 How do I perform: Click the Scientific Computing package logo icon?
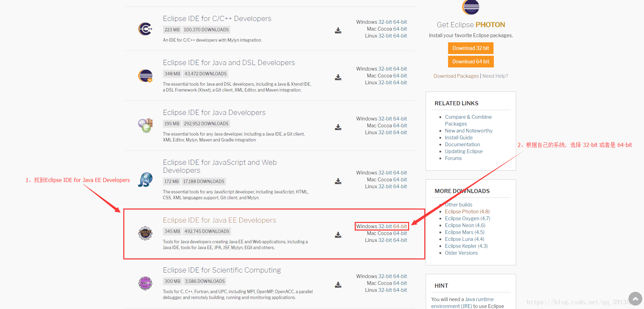point(145,283)
